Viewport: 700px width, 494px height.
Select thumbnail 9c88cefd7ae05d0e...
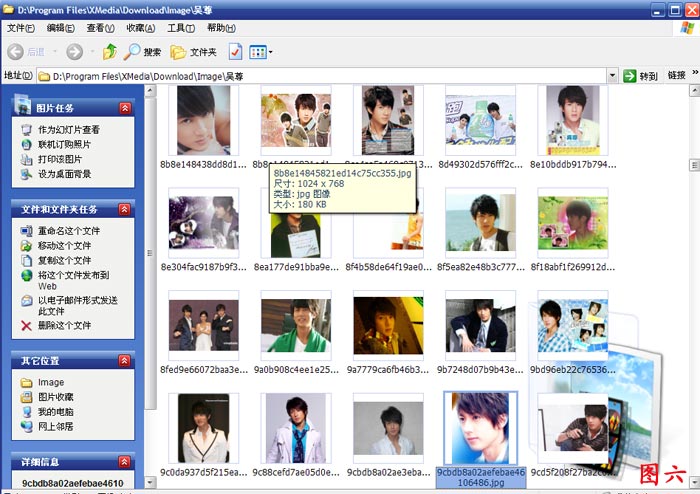296,428
